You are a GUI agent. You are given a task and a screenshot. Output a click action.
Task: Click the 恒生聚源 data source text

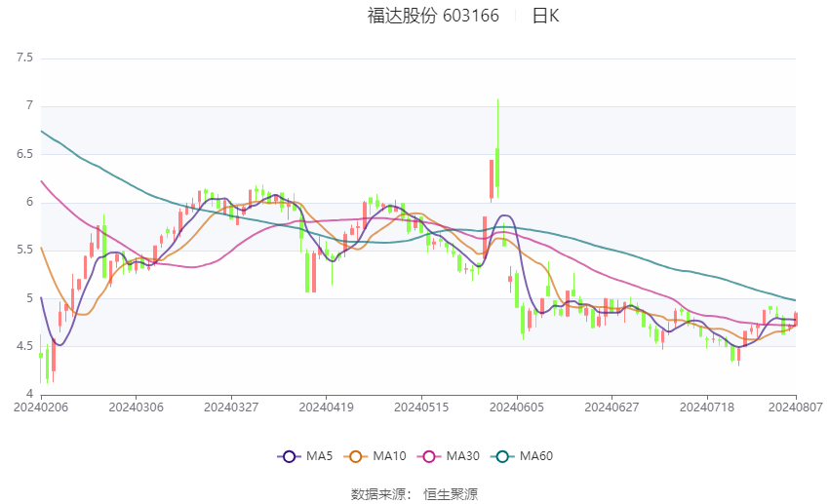(451, 494)
